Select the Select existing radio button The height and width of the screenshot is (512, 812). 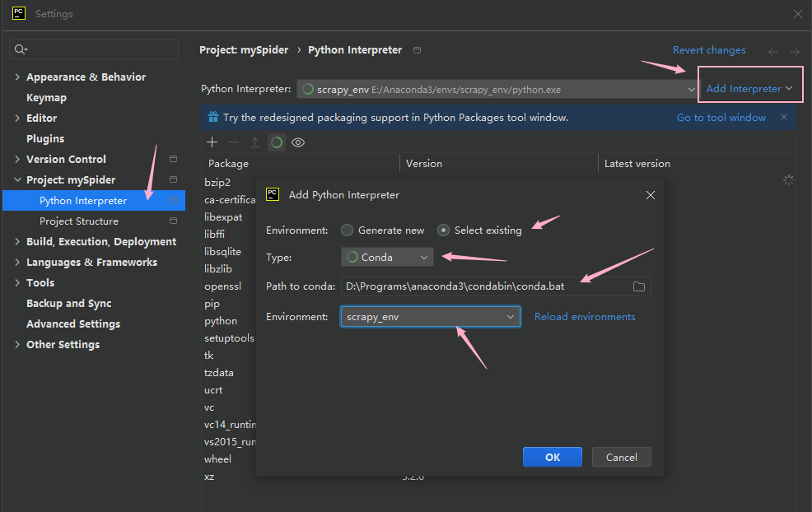click(443, 230)
